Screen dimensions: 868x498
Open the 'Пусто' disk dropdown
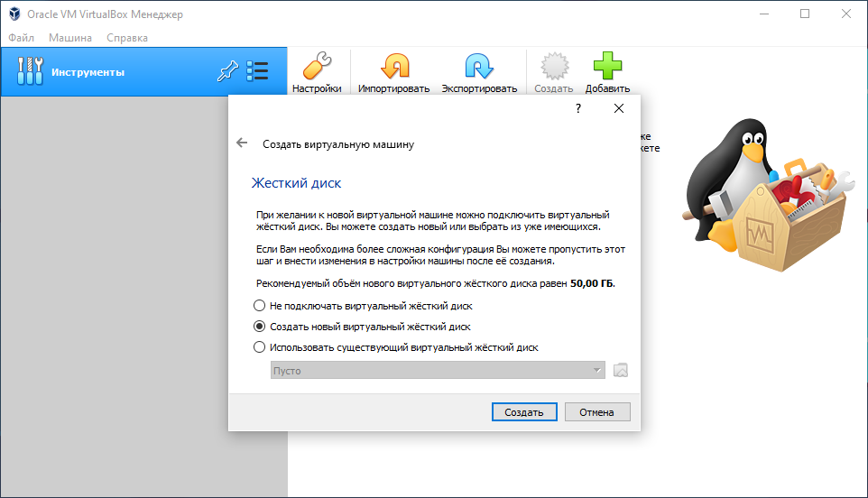438,370
